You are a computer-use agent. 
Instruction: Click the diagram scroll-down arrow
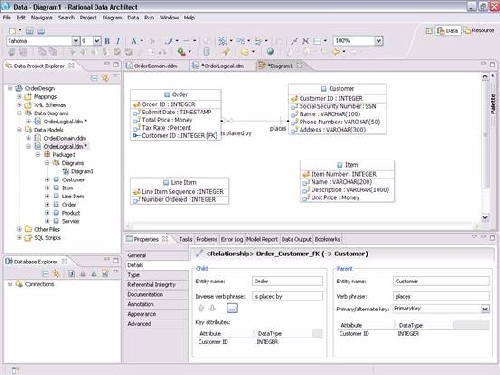click(485, 217)
